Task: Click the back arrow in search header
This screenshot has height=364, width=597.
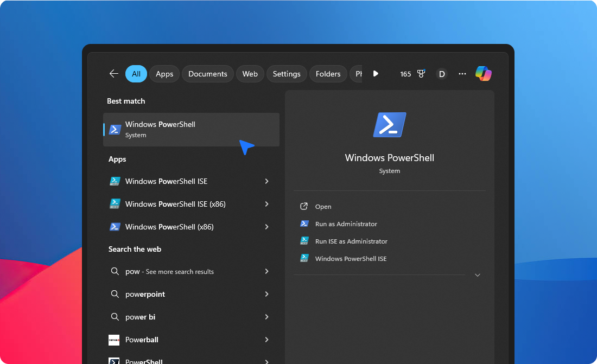Action: click(113, 74)
